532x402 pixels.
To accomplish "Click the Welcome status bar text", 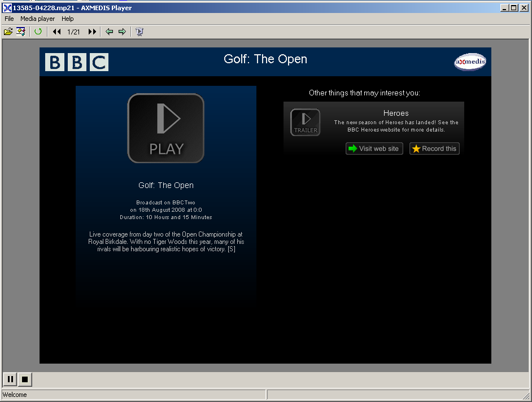I will tap(15, 395).
